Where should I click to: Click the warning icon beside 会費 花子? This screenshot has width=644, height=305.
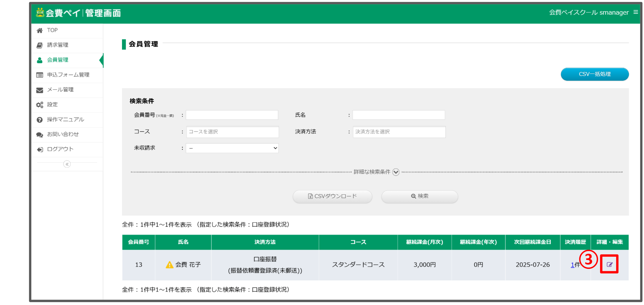click(169, 265)
